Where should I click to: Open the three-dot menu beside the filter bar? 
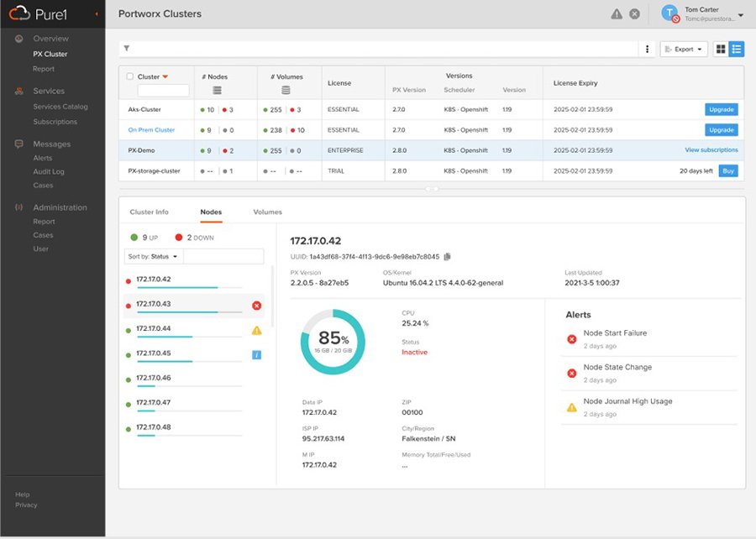[646, 49]
